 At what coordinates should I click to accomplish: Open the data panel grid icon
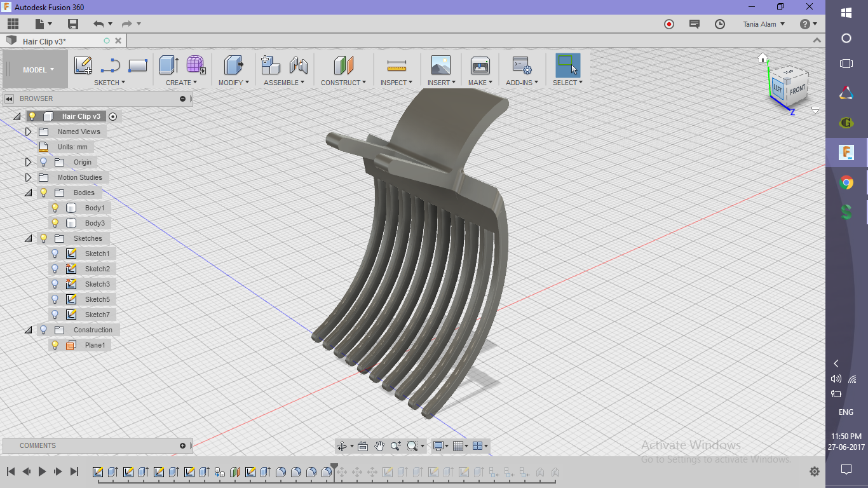(x=13, y=24)
